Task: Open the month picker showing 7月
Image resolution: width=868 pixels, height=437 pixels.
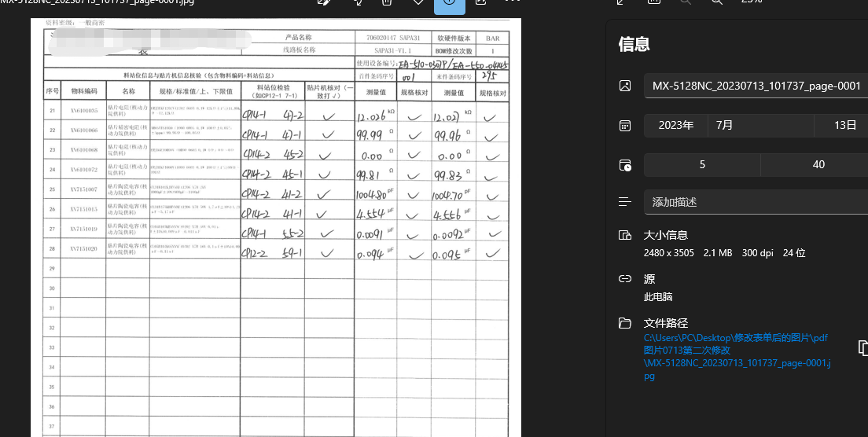Action: [759, 125]
